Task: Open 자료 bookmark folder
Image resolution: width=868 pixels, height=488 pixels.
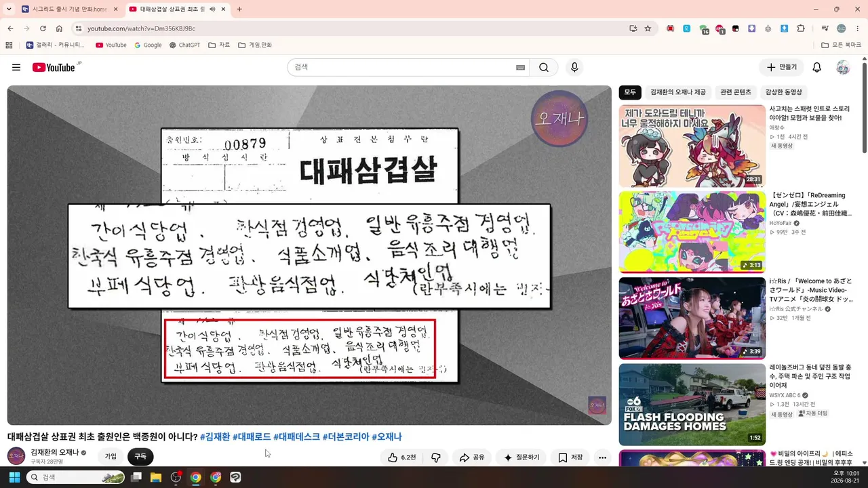Action: (219, 45)
